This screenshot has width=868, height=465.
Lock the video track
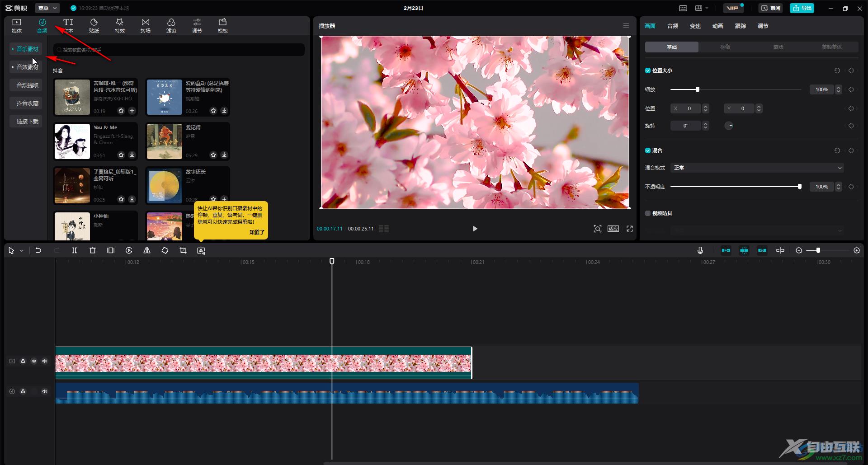pos(23,361)
